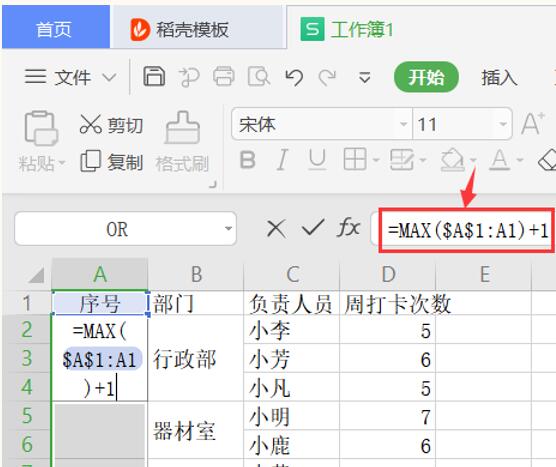Screen dimensions: 556x467
Task: Copy selection with 复制
Action: click(111, 162)
